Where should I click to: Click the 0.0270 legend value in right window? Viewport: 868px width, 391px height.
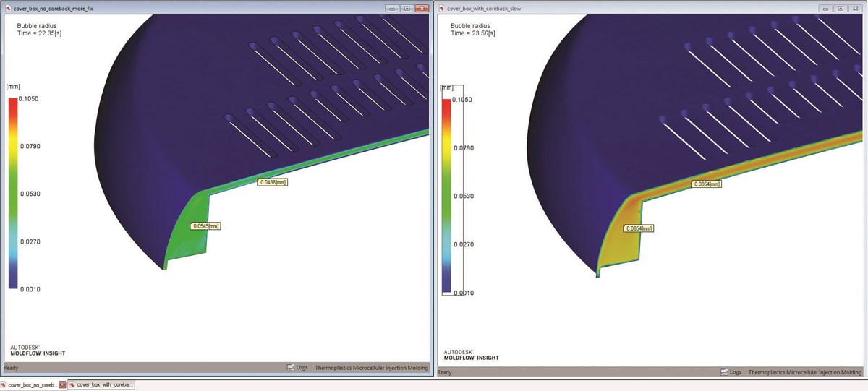[463, 244]
